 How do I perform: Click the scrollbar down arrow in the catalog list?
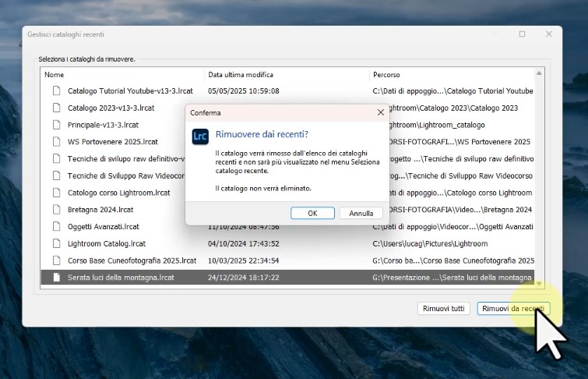pyautogui.click(x=539, y=284)
